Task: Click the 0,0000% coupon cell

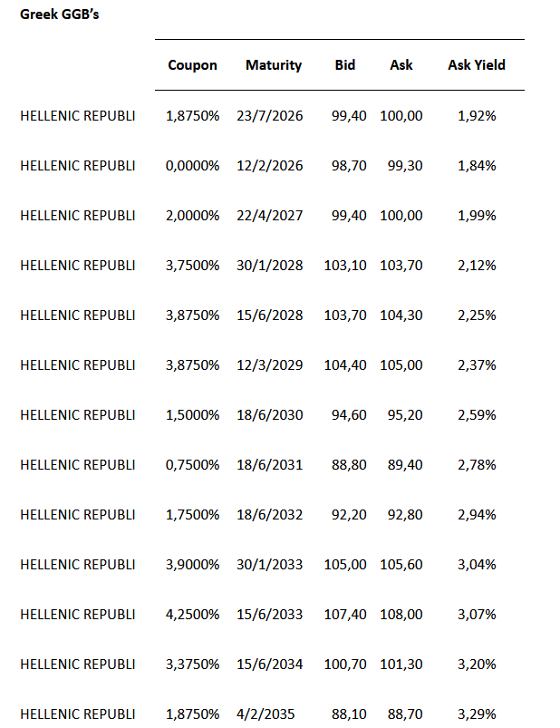Action: pyautogui.click(x=192, y=166)
